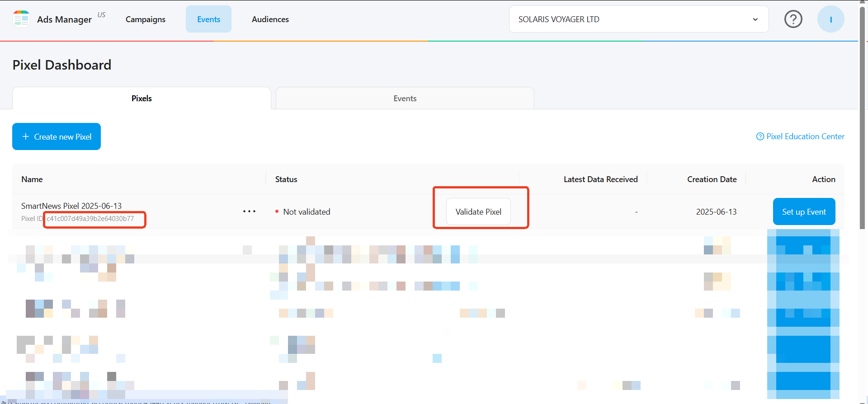Image resolution: width=868 pixels, height=404 pixels.
Task: Click the plus icon in Create new Pixel
Action: pos(26,136)
